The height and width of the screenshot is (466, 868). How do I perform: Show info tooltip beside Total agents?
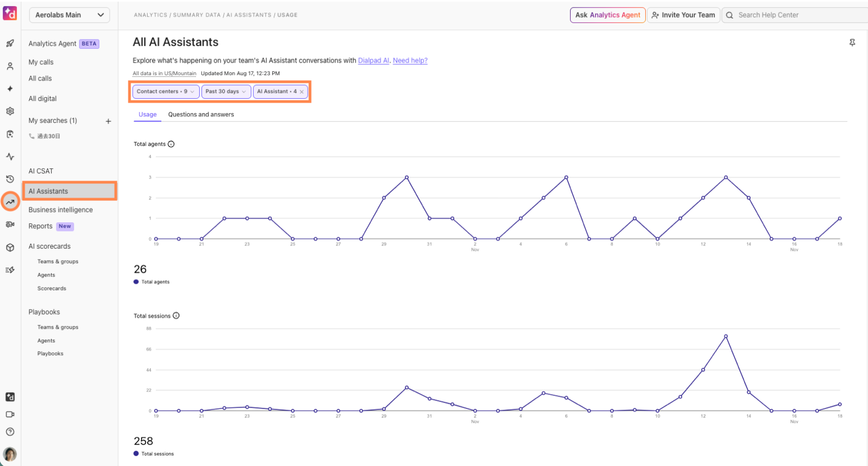pyautogui.click(x=171, y=144)
